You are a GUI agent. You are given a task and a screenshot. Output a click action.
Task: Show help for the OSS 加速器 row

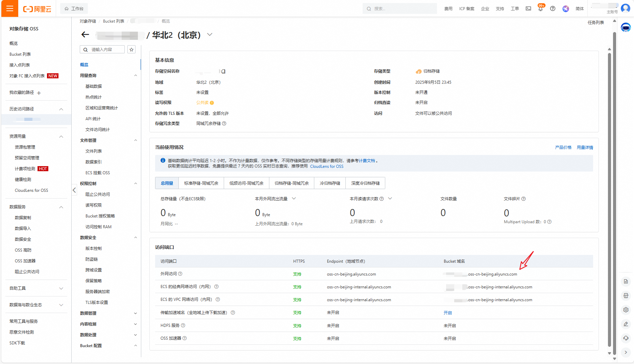click(185, 338)
